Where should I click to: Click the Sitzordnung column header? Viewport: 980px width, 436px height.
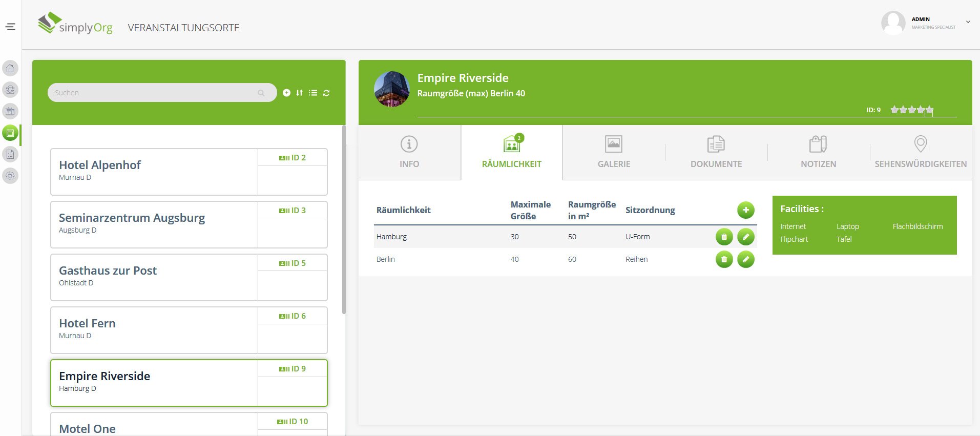(650, 210)
